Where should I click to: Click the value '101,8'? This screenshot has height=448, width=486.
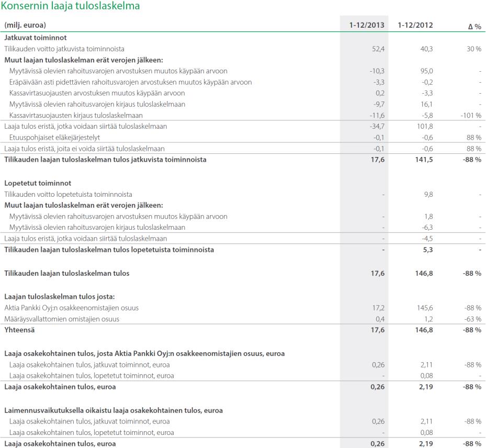pos(425,126)
